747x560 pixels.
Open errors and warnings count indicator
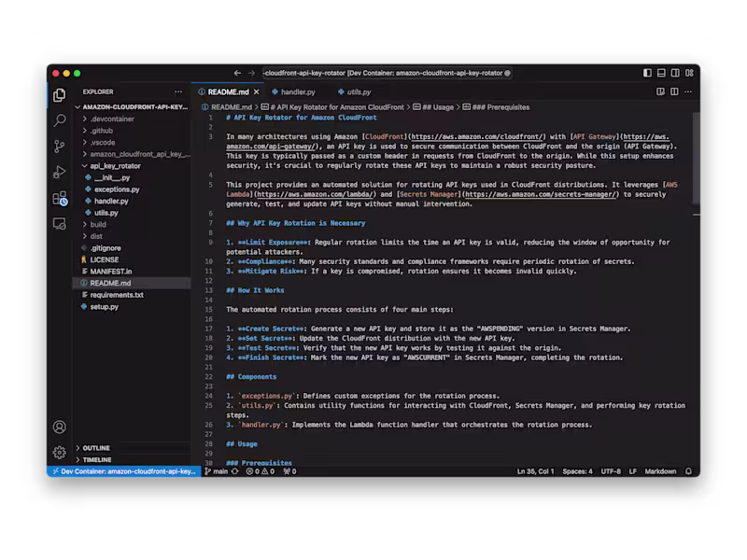coord(261,471)
